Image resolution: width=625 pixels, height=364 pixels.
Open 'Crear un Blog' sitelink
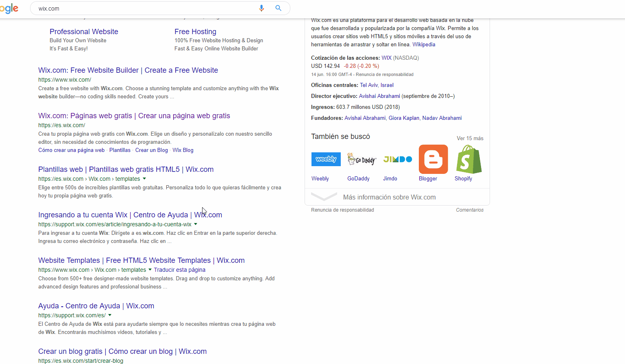click(x=151, y=150)
